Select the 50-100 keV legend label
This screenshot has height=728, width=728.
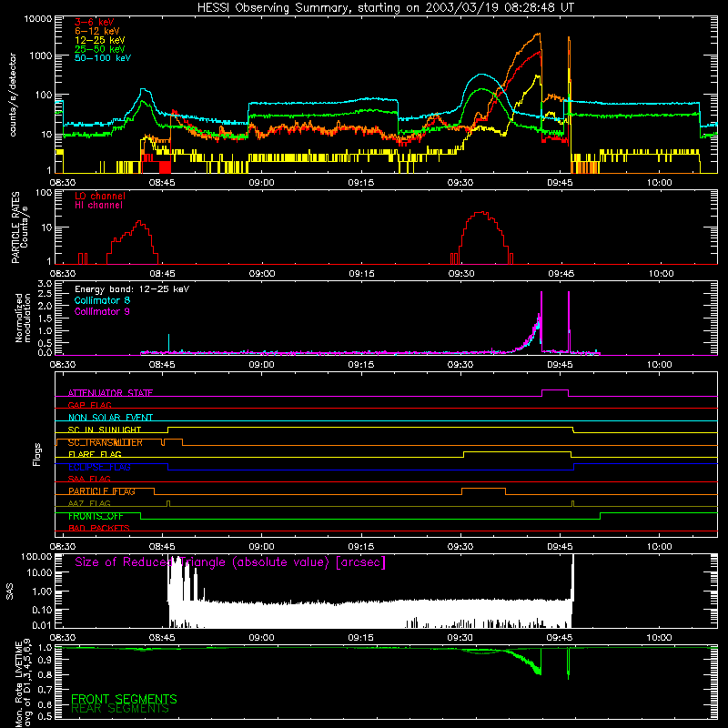103,58
